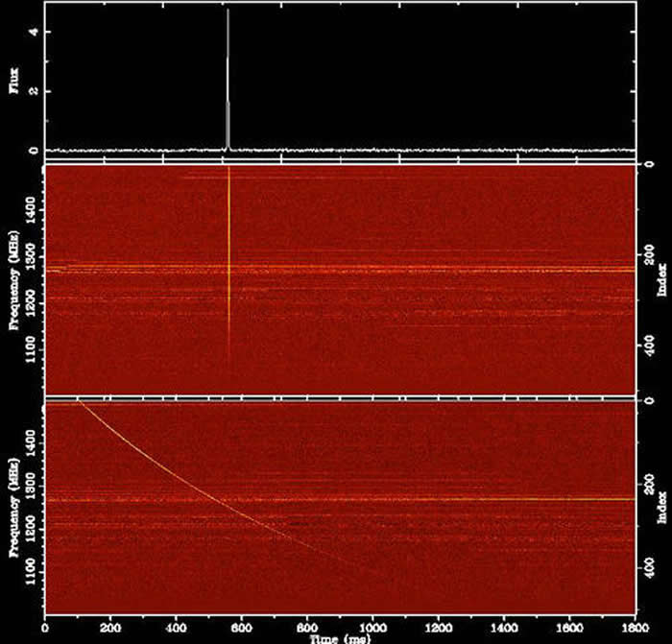
Task: Click the peak of the flux pulse spike
Action: [228, 12]
